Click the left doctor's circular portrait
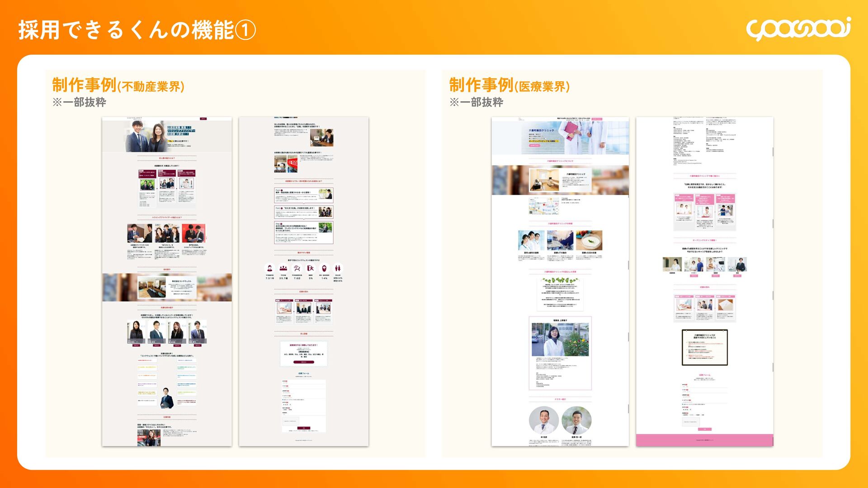Viewport: 868px width, 488px height. pos(544,420)
